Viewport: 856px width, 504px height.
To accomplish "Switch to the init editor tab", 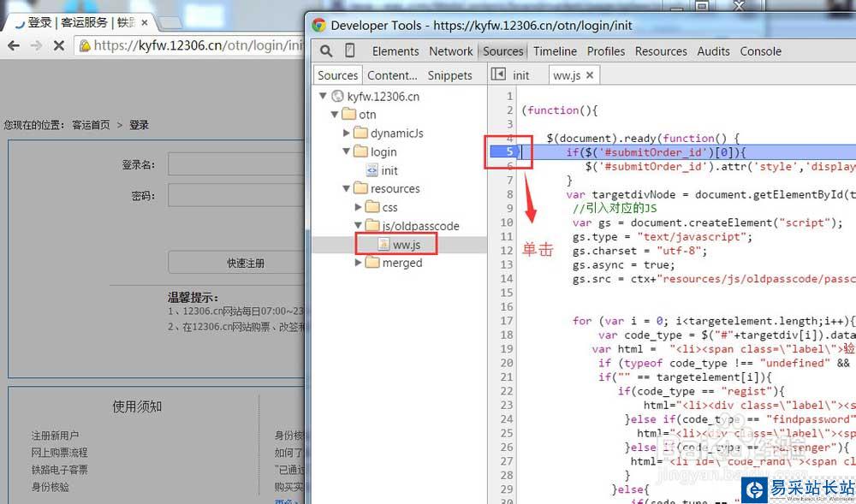I will click(520, 75).
